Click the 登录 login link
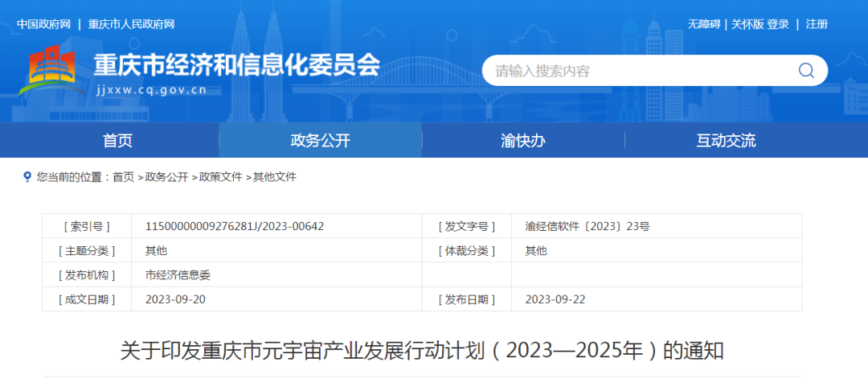This screenshot has height=379, width=868. point(778,24)
